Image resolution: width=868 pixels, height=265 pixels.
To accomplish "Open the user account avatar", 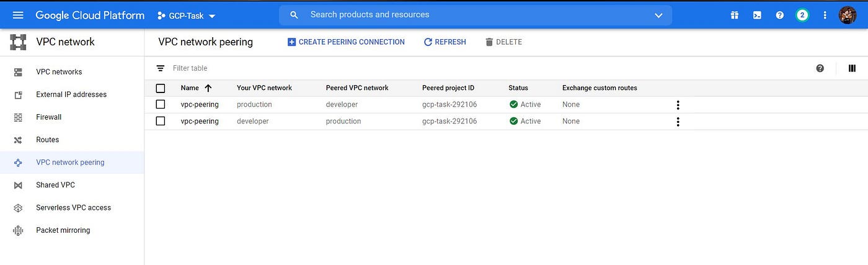I will point(848,15).
